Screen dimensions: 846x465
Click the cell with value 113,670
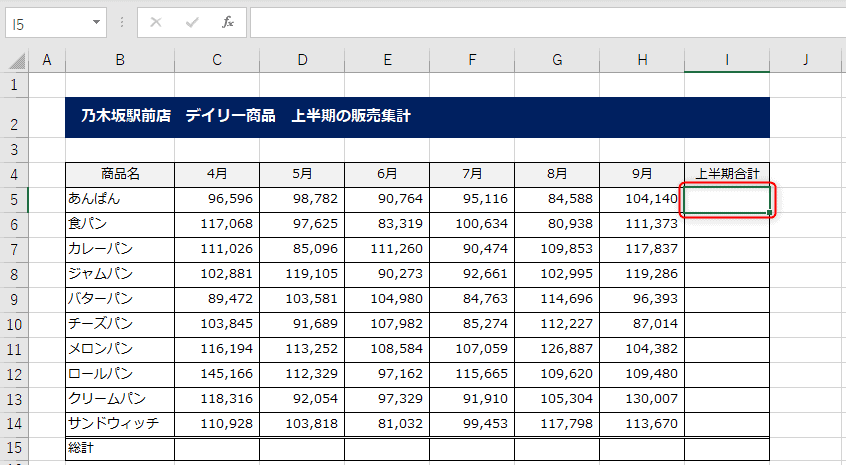(x=642, y=425)
